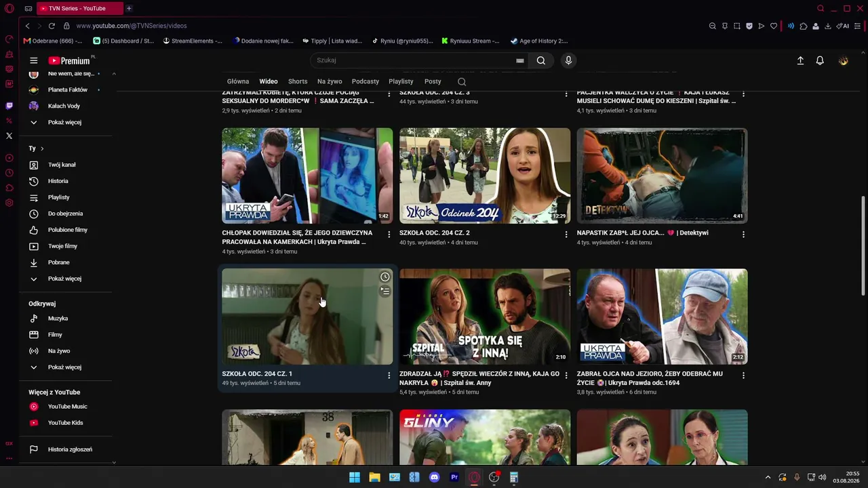Screen dimensions: 868x488
Task: Click the browser address bar URL
Action: (x=132, y=26)
